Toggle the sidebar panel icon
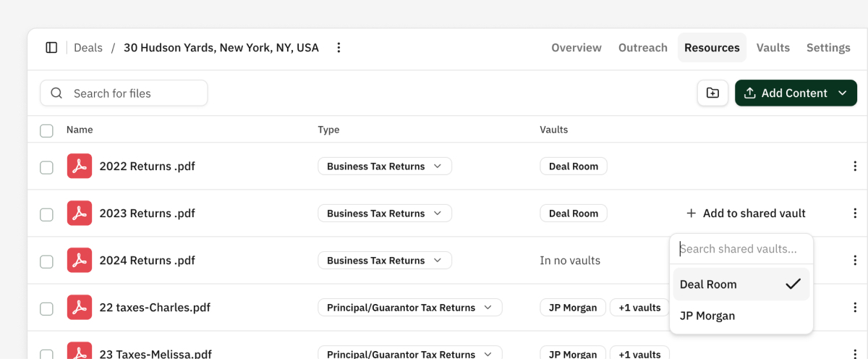This screenshot has width=868, height=359. tap(51, 48)
